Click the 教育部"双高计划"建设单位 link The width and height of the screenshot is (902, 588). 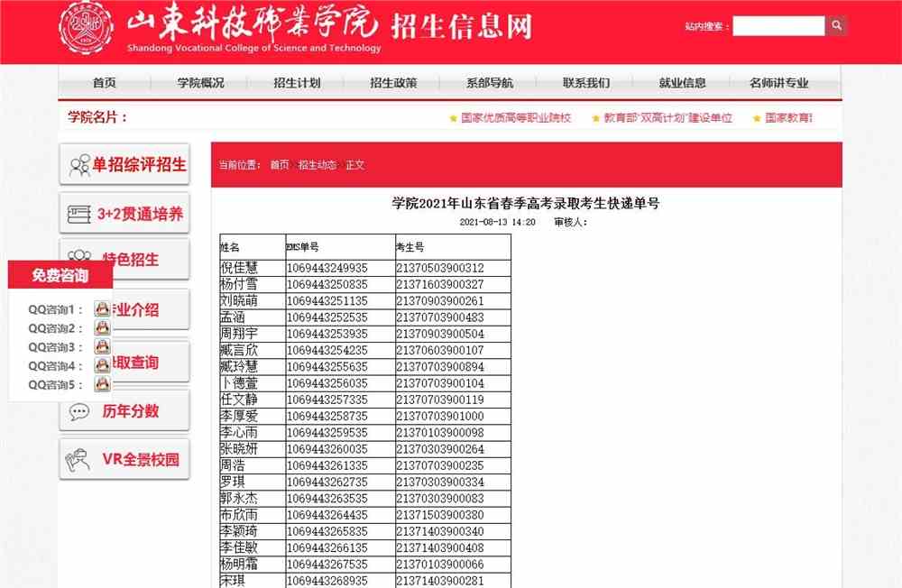click(667, 118)
